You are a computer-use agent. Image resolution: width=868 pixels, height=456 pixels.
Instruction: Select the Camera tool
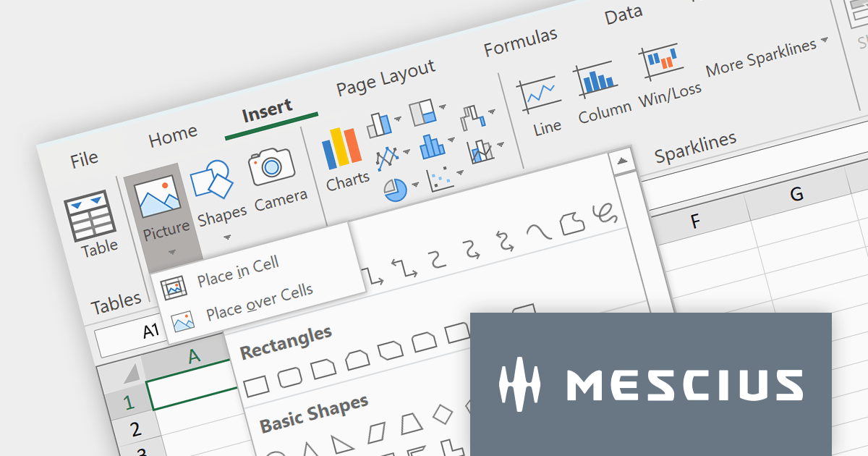271,167
